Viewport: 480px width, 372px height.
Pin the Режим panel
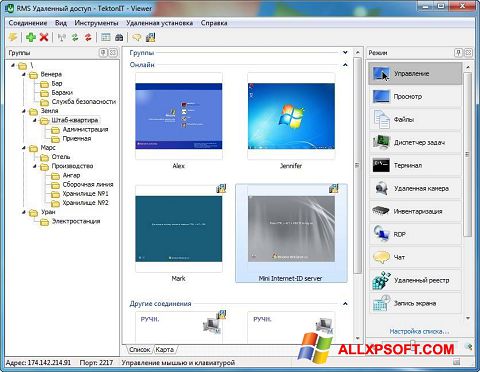(458, 53)
